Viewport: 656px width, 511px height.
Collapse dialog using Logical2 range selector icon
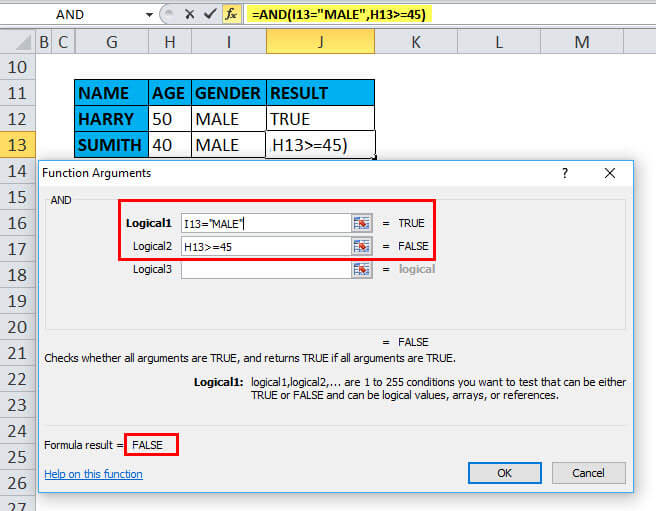[361, 246]
